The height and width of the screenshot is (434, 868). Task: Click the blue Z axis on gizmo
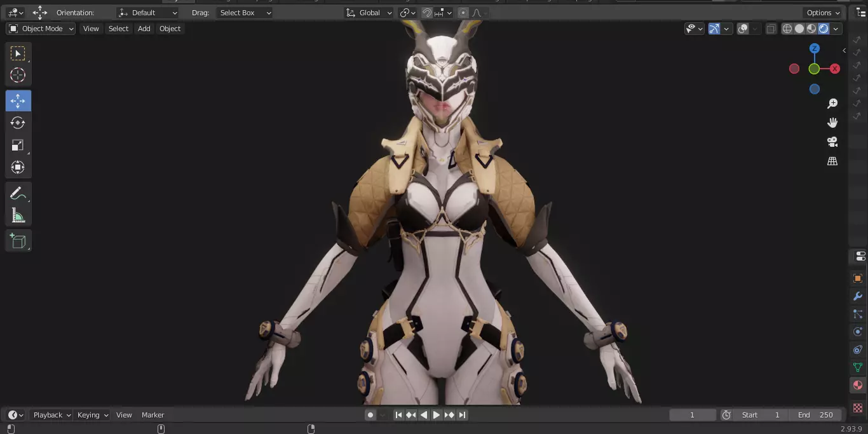[815, 48]
